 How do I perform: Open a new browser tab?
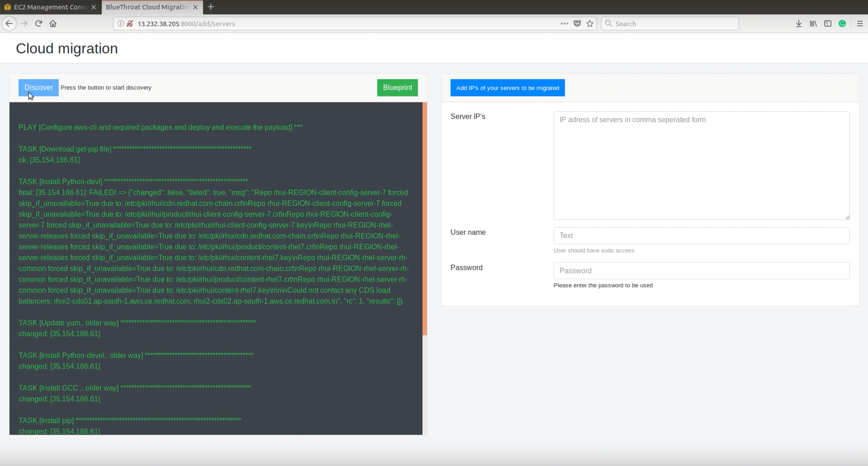click(211, 7)
